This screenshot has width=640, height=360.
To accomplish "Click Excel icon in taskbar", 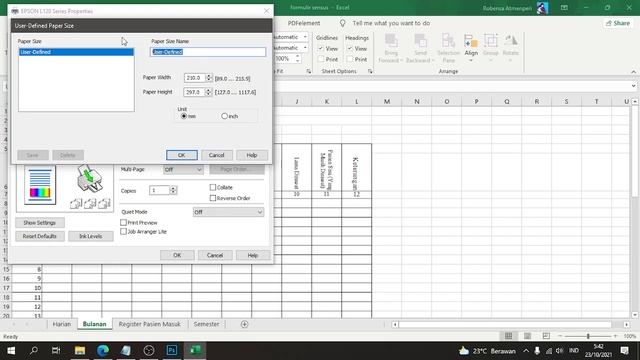I will point(195,351).
